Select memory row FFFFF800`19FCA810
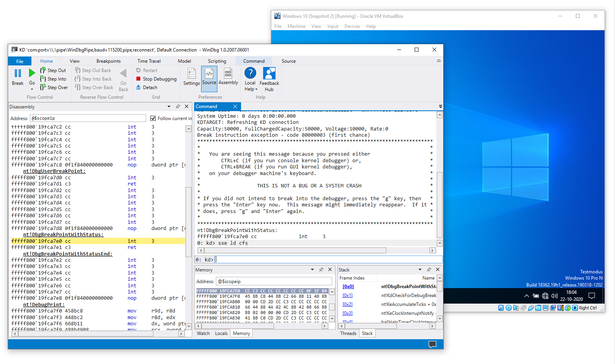615x364 pixels. [x=262, y=307]
